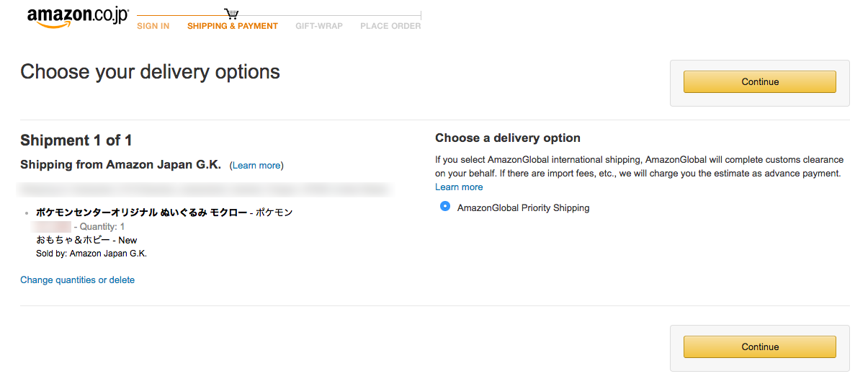Click the おもちゃ&ホビー - New category text

[x=86, y=240]
